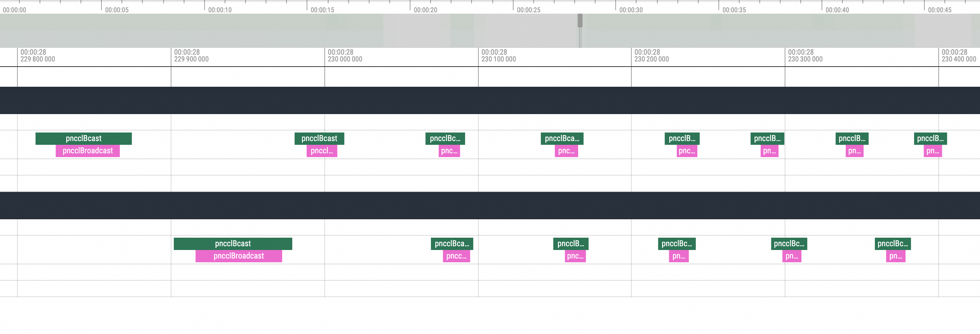Click the pink pncclBroadcast slice in lower track
The height and width of the screenshot is (334, 980).
(239, 256)
